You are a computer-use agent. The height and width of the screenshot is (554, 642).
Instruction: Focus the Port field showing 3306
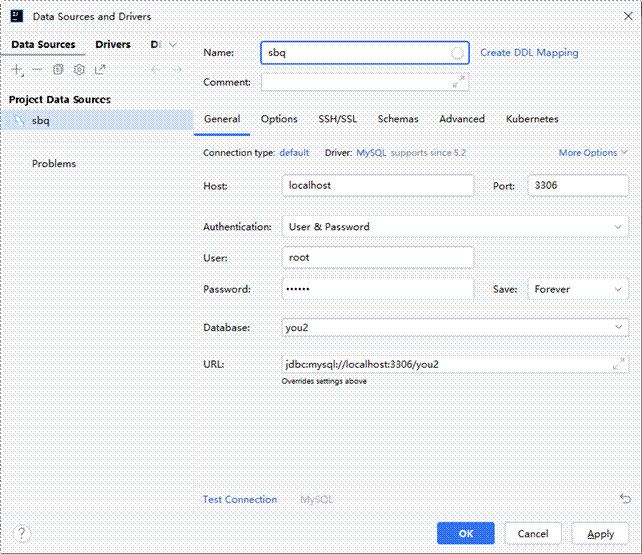coord(578,185)
